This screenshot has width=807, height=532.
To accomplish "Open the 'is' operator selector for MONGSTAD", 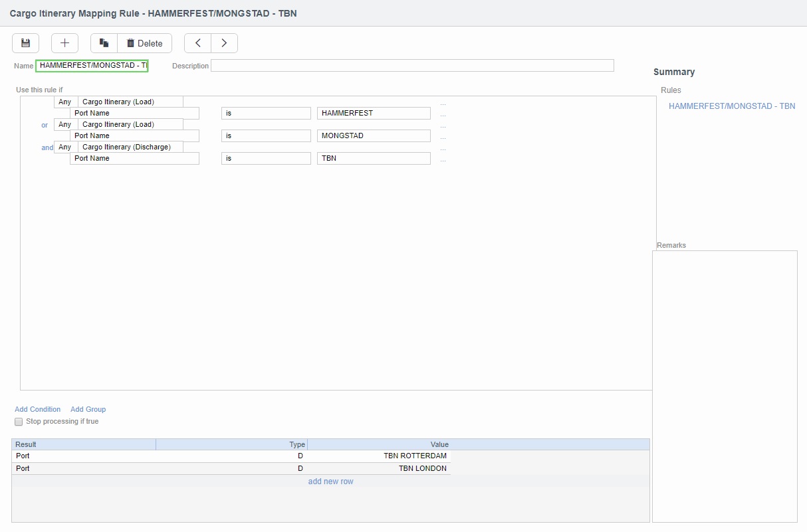I will pos(266,135).
